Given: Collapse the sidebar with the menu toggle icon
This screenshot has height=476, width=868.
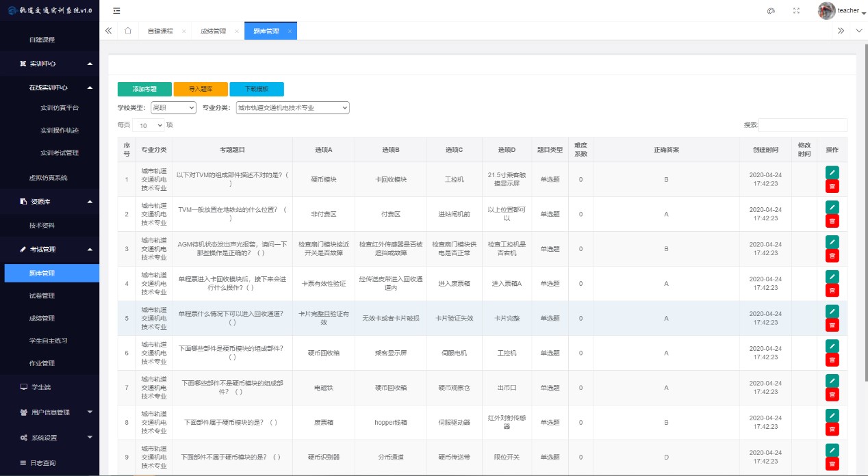Looking at the screenshot, I should pos(116,11).
